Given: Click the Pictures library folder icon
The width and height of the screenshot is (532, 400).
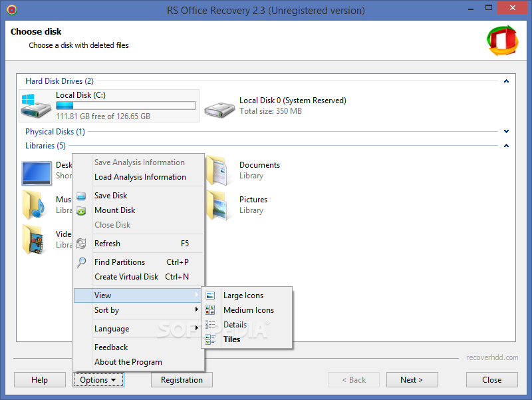Looking at the screenshot, I should (217, 204).
